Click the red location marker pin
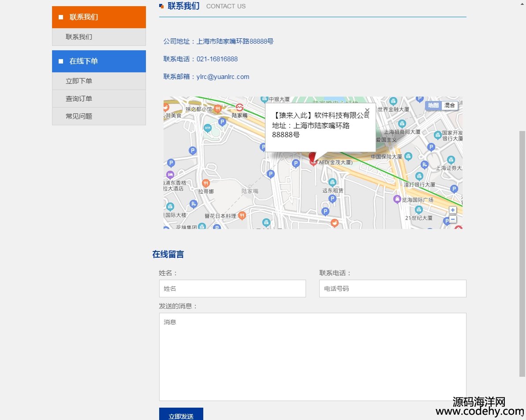Viewport: 526px width, 420px height. 313,158
